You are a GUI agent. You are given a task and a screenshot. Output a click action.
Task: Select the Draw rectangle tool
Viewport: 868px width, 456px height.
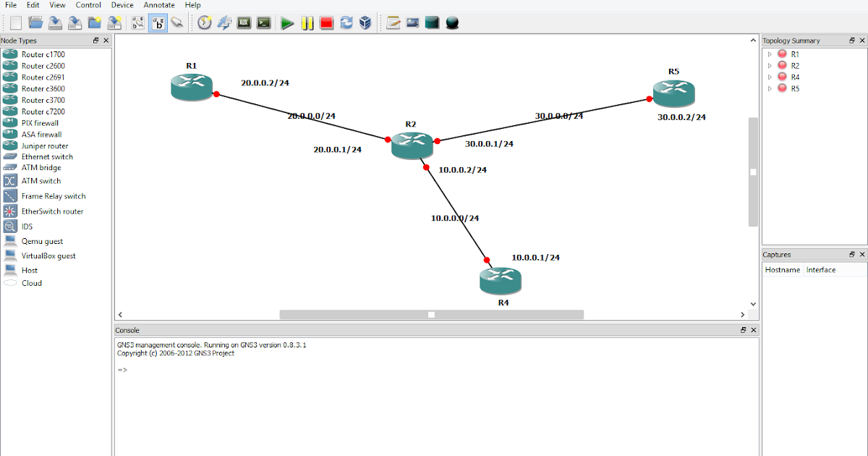tap(433, 23)
